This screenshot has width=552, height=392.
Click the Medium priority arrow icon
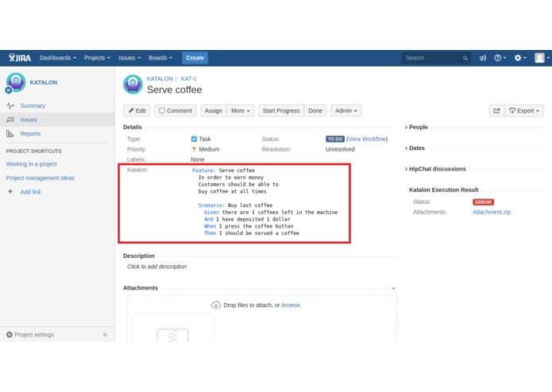point(194,149)
